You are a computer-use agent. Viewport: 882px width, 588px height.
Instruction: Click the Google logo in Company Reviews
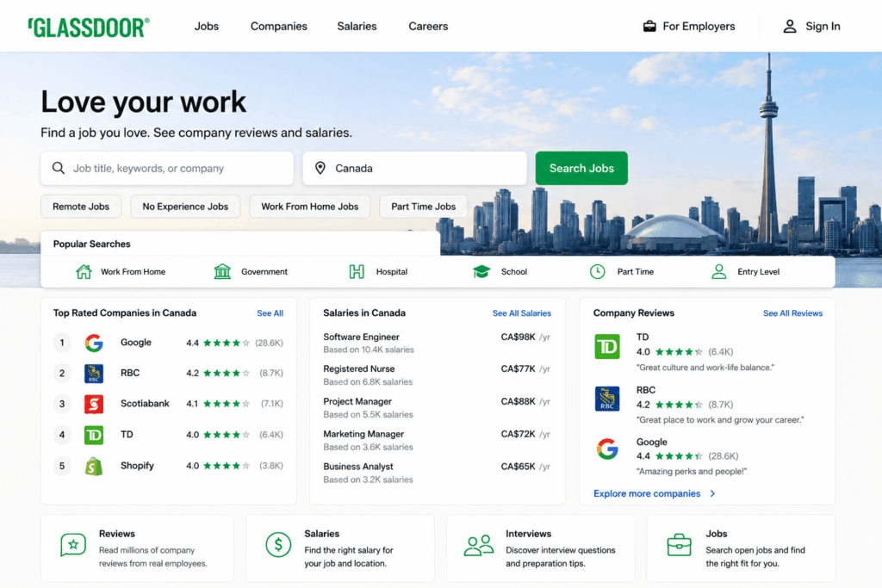tap(607, 449)
